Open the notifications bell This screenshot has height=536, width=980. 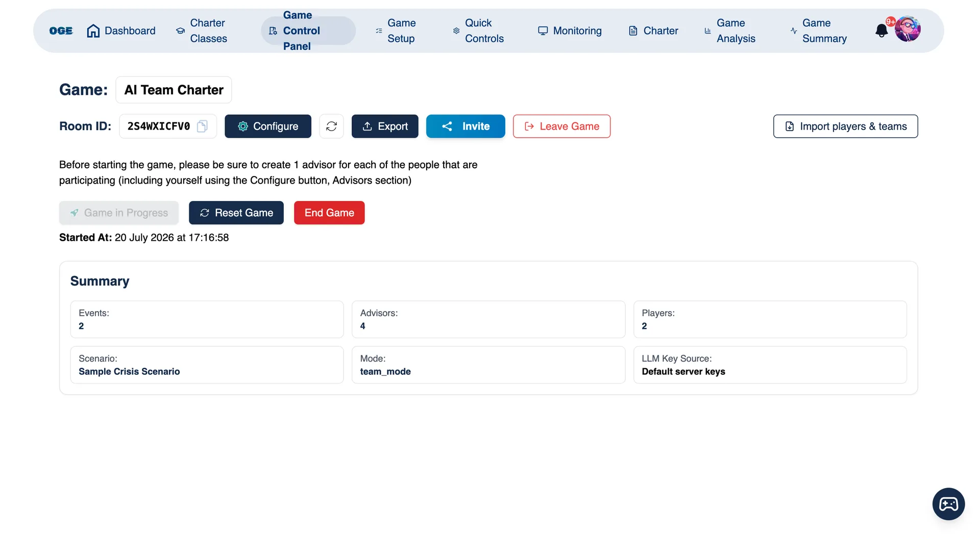pos(881,31)
